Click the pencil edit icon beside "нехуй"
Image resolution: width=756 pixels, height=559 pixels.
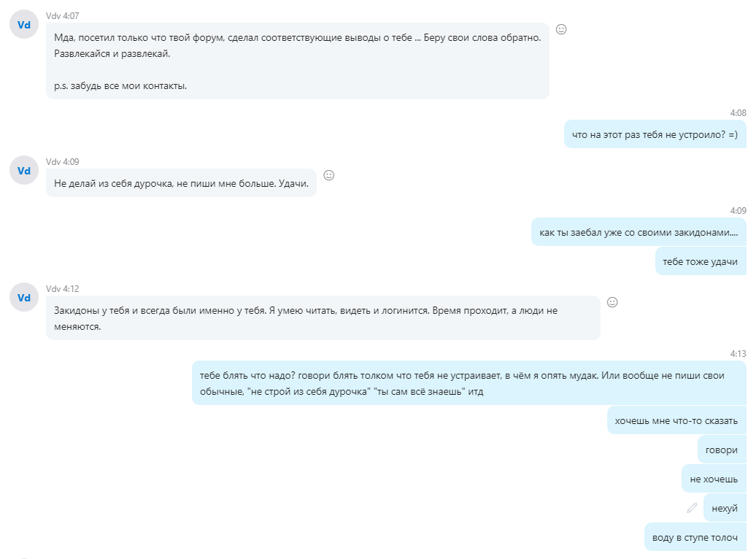[692, 508]
